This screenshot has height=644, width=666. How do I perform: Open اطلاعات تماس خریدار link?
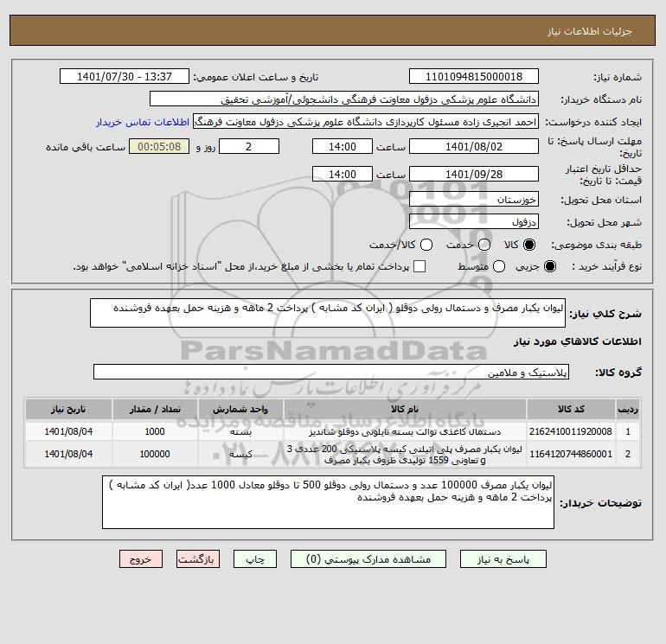click(143, 122)
